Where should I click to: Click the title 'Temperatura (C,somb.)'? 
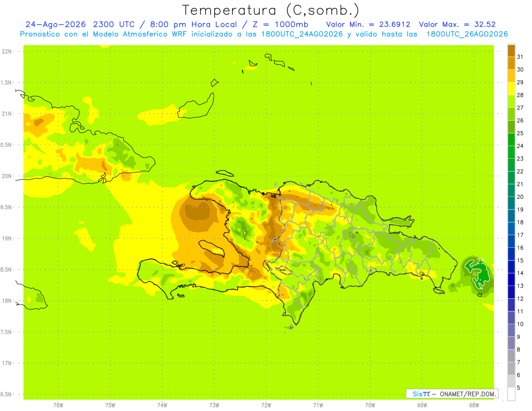coord(271,10)
